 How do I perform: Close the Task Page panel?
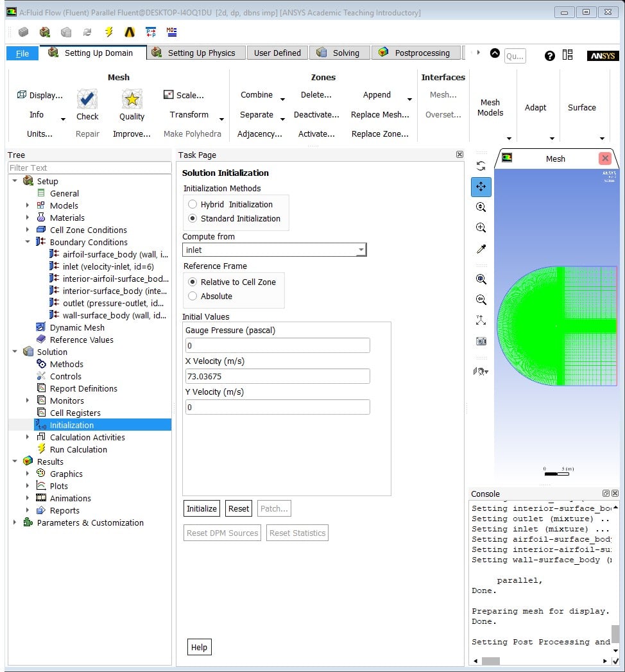pyautogui.click(x=459, y=154)
